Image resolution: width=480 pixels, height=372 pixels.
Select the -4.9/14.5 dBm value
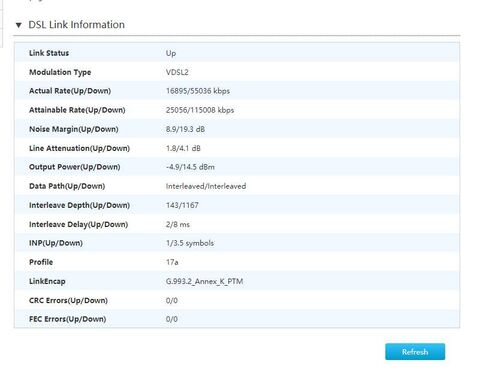tap(190, 167)
